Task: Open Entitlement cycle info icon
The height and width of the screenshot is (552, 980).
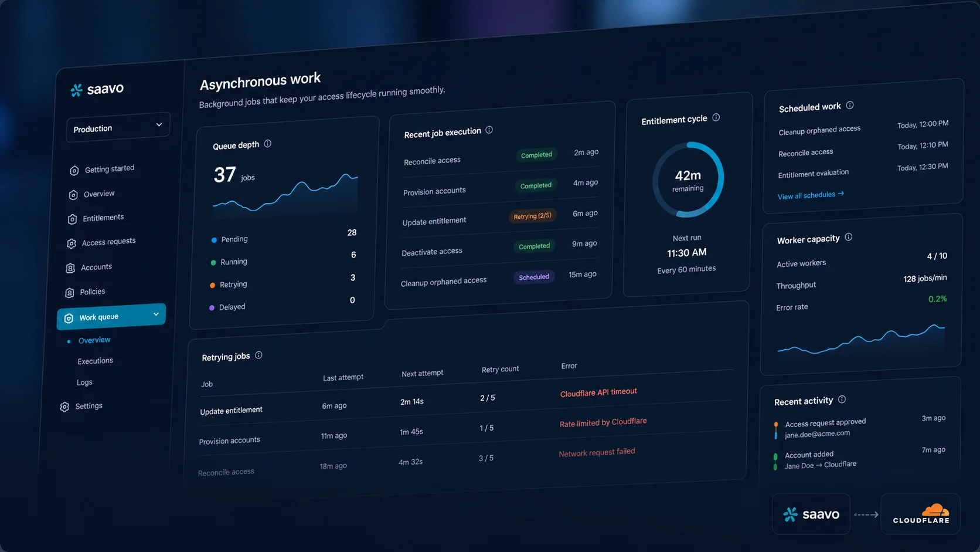Action: click(x=716, y=117)
